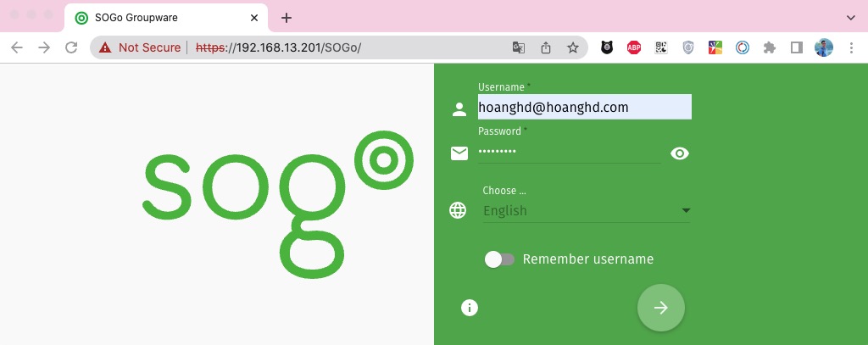Click the user person icon
The image size is (868, 345).
pyautogui.click(x=459, y=109)
